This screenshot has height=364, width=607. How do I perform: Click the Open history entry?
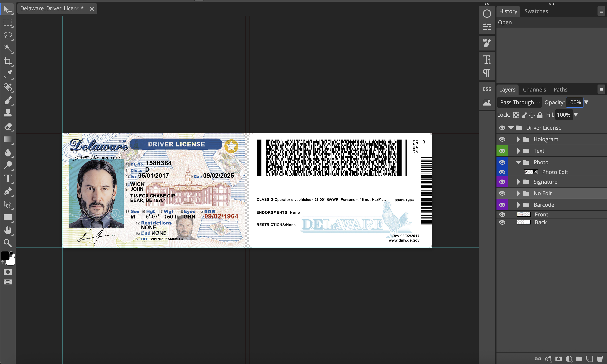tap(505, 22)
